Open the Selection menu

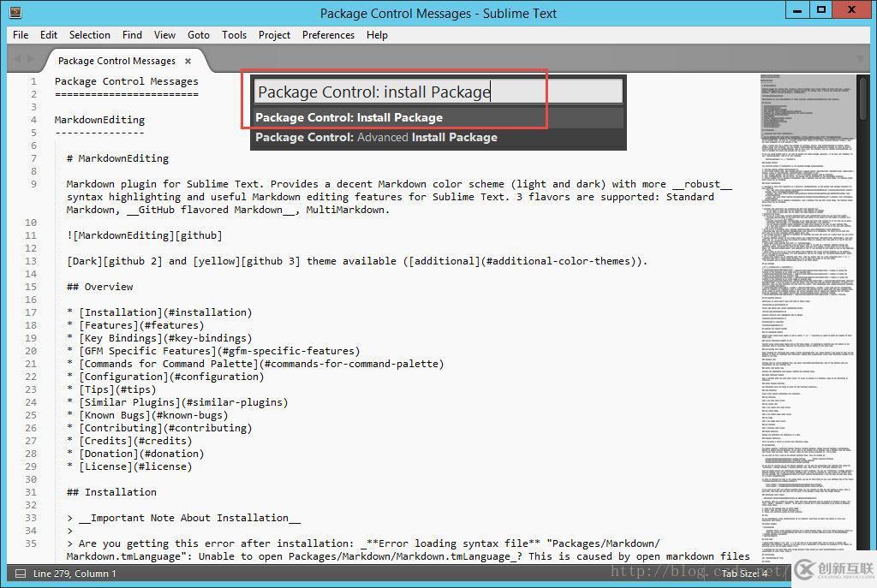pyautogui.click(x=89, y=34)
